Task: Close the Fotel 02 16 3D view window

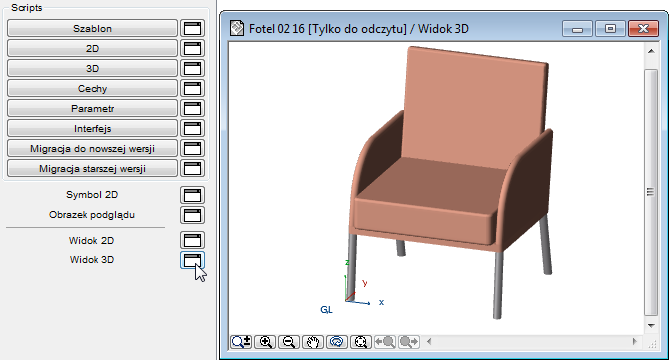Action: [x=643, y=29]
